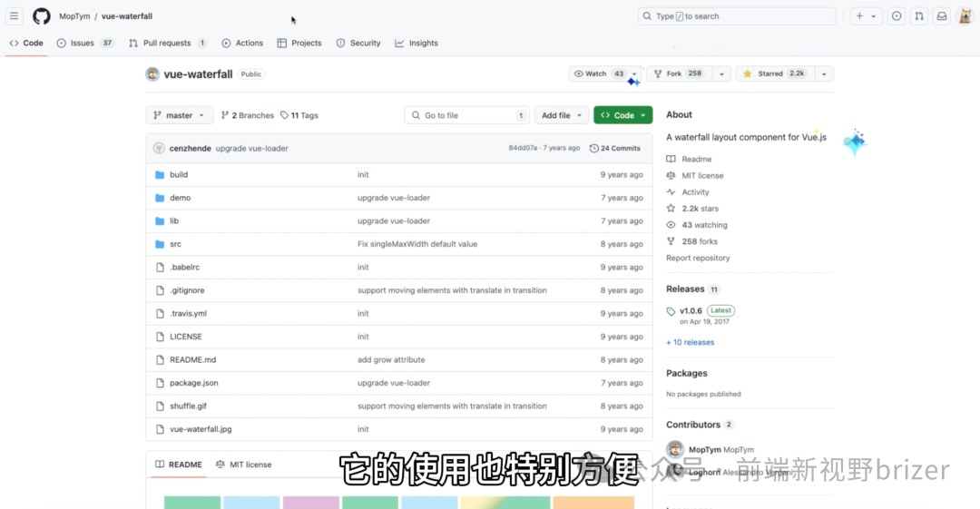Switch to the Actions tab
980x509 pixels.
(x=242, y=44)
